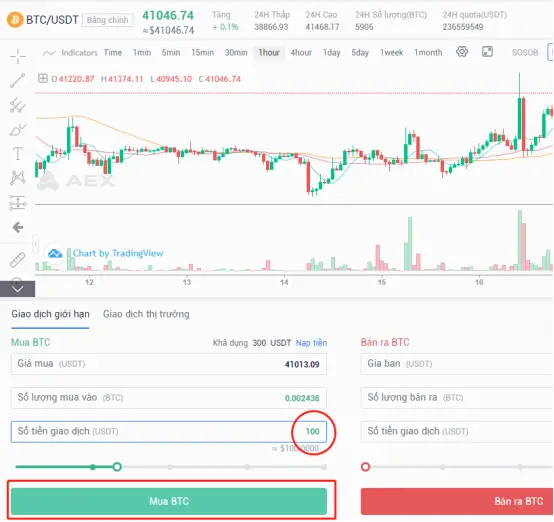Click buy slider 25% mark
This screenshot has width=554, height=522.
click(93, 467)
